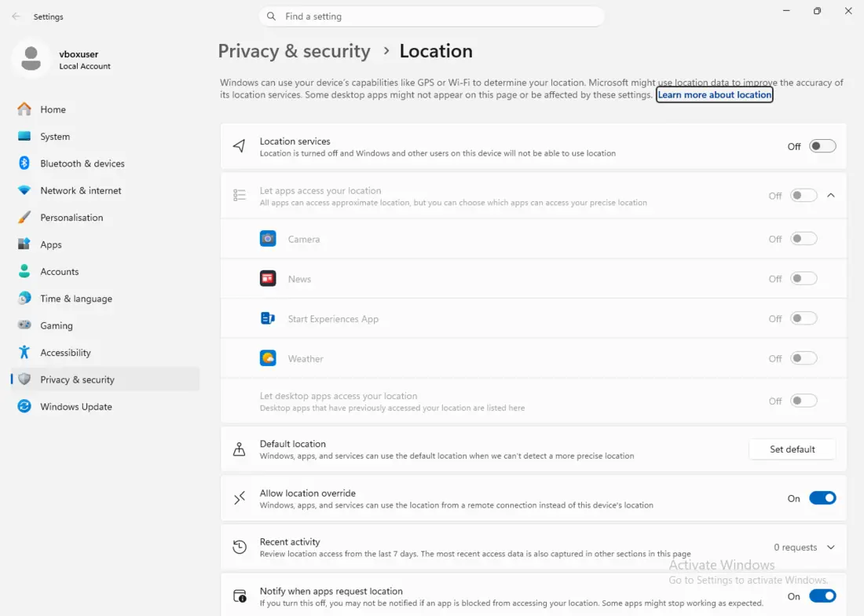
Task: Click the Camera app icon
Action: click(268, 239)
